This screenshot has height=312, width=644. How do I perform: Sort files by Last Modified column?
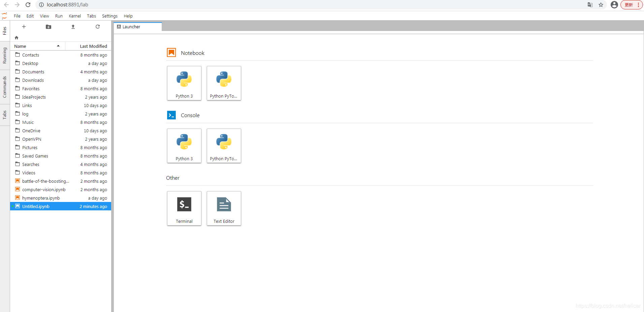tap(88, 46)
